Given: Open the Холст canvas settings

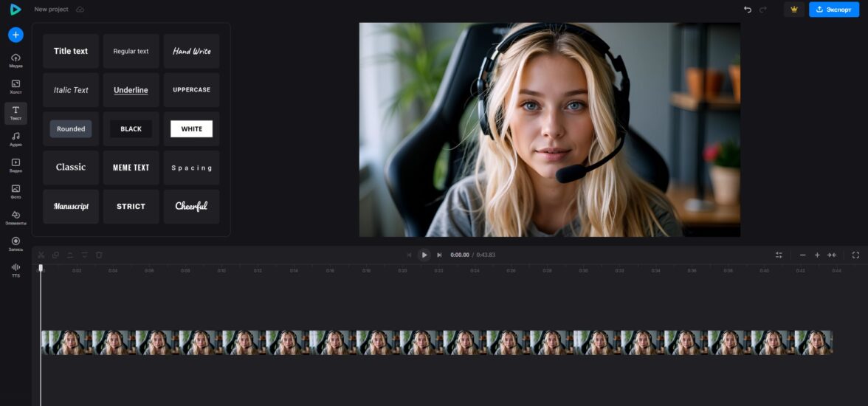Looking at the screenshot, I should pyautogui.click(x=15, y=86).
